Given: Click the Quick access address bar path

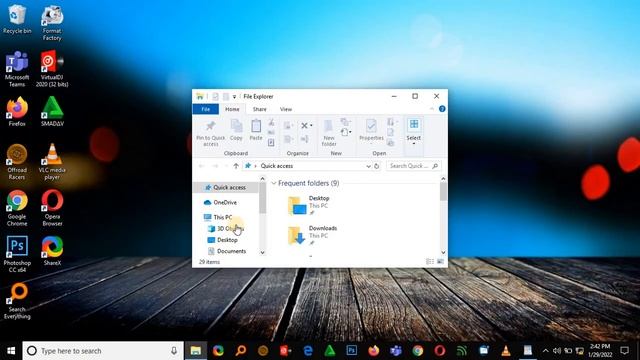Looking at the screenshot, I should 277,166.
